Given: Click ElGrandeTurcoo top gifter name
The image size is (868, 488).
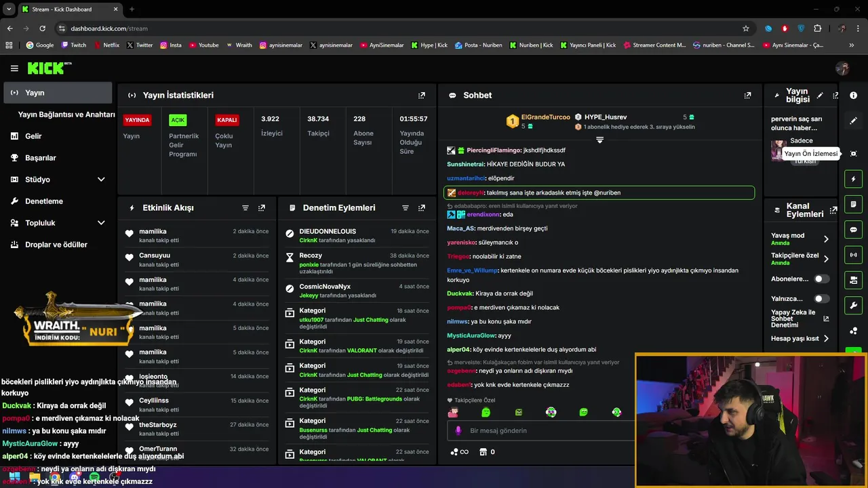Looking at the screenshot, I should (x=545, y=117).
